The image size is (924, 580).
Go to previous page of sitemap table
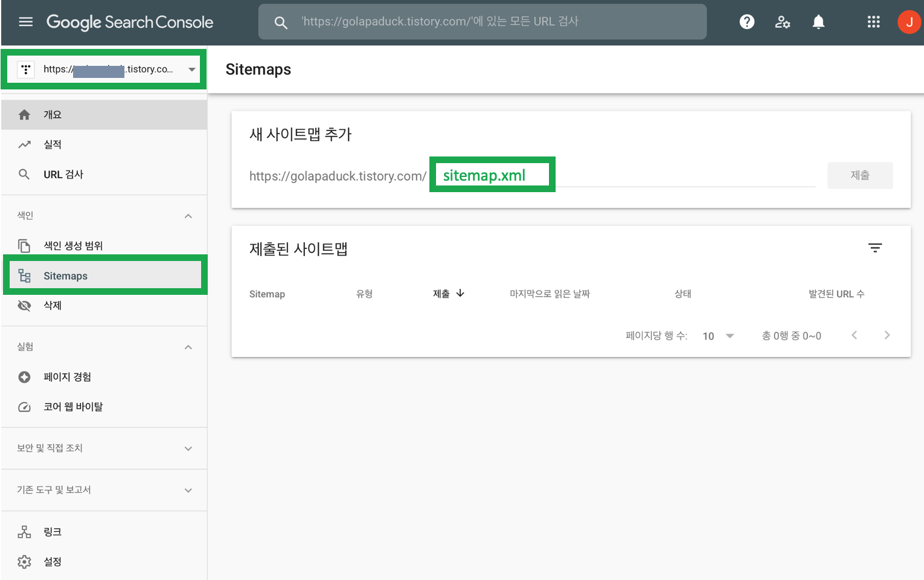pyautogui.click(x=854, y=335)
